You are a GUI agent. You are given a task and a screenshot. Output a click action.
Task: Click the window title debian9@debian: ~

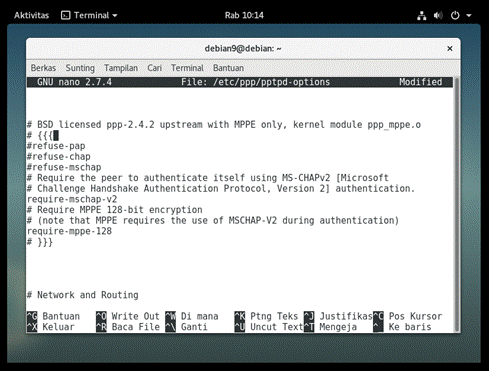(x=243, y=49)
